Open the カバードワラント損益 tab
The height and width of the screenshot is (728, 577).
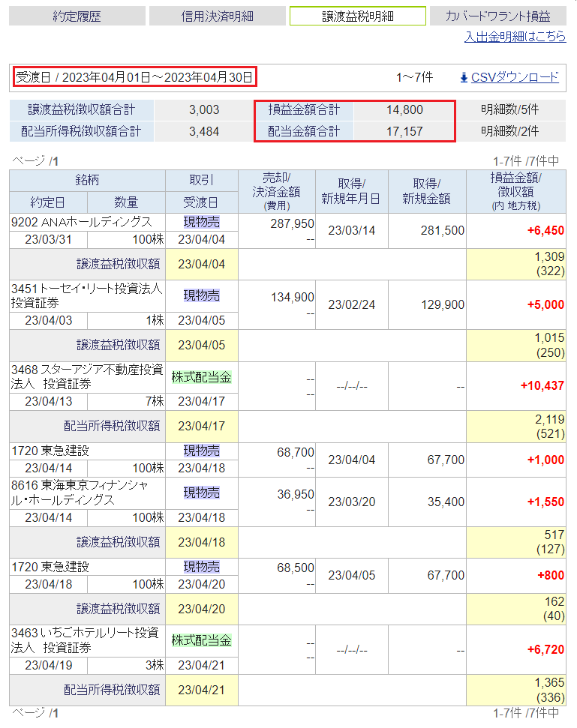pos(498,16)
